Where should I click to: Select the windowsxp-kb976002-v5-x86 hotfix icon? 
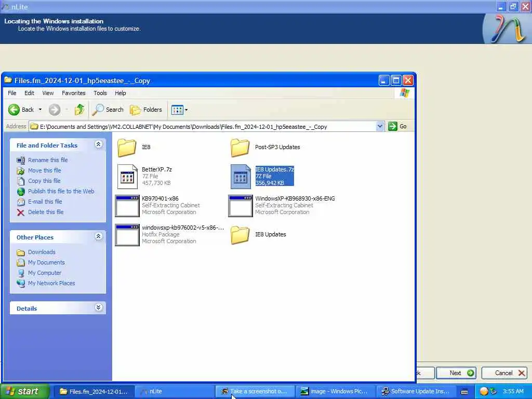point(127,235)
